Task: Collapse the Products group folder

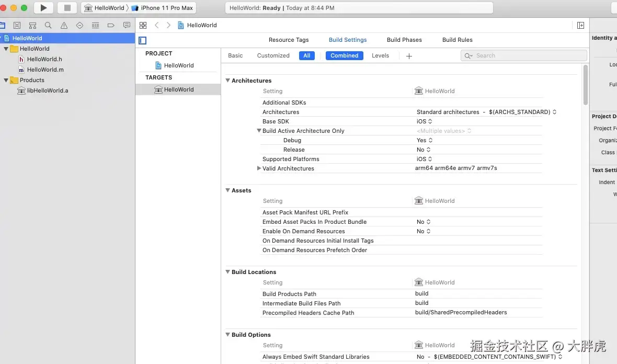Action: tap(6, 80)
